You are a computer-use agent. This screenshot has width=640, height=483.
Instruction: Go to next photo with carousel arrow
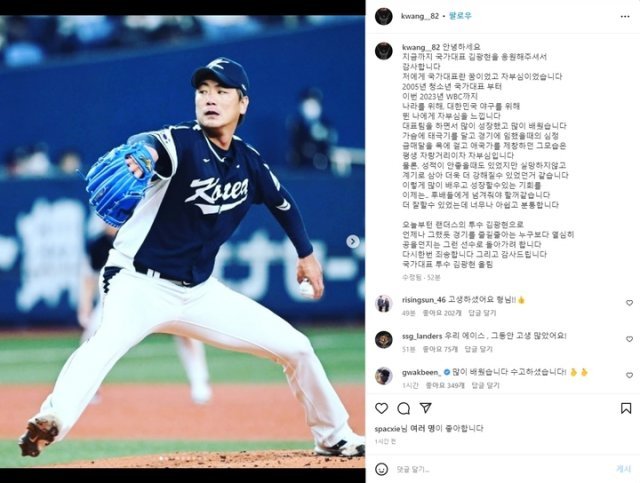pos(353,242)
